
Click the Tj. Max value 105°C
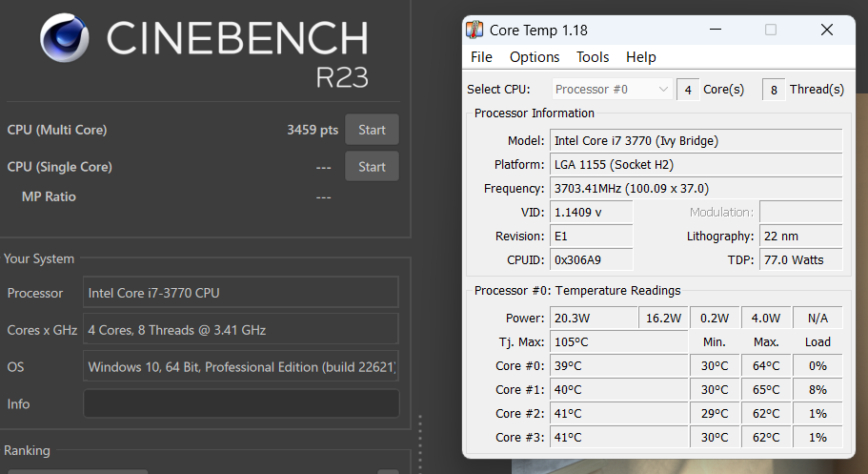619,342
